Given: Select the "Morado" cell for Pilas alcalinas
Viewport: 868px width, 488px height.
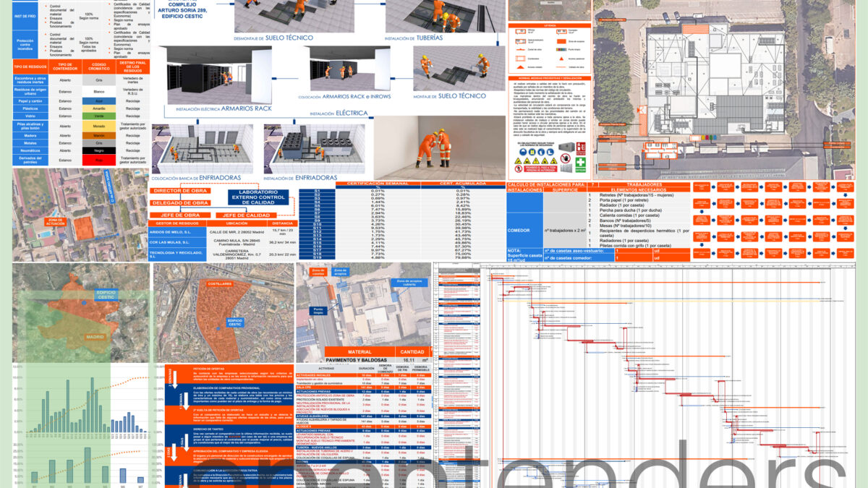Looking at the screenshot, I should pyautogui.click(x=99, y=126).
